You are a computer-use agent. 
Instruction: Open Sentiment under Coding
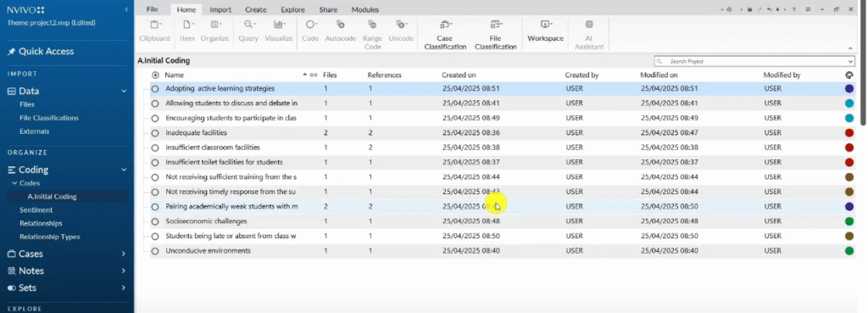tap(36, 210)
